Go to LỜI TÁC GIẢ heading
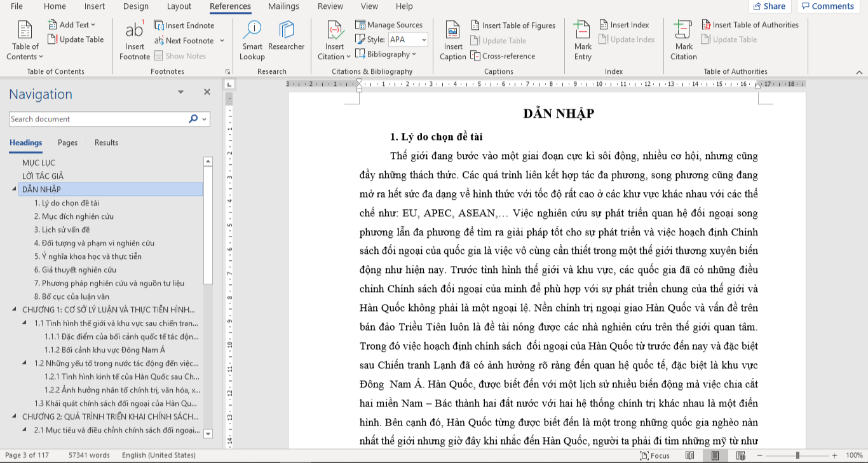 43,176
